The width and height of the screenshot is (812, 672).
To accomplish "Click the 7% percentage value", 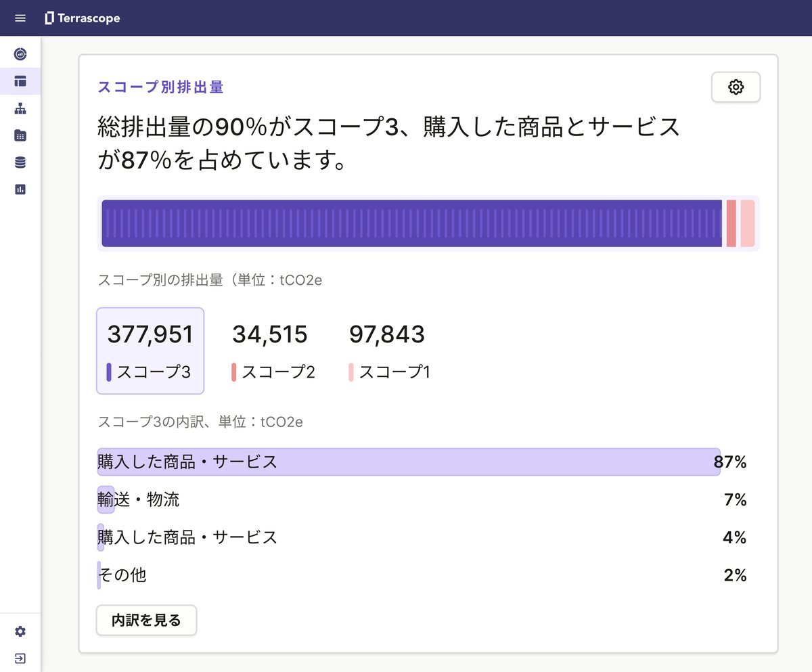I will (x=735, y=500).
